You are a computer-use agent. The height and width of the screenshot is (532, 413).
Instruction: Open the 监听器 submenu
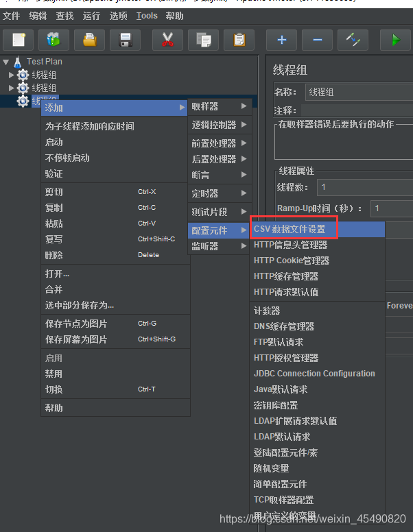click(x=220, y=246)
